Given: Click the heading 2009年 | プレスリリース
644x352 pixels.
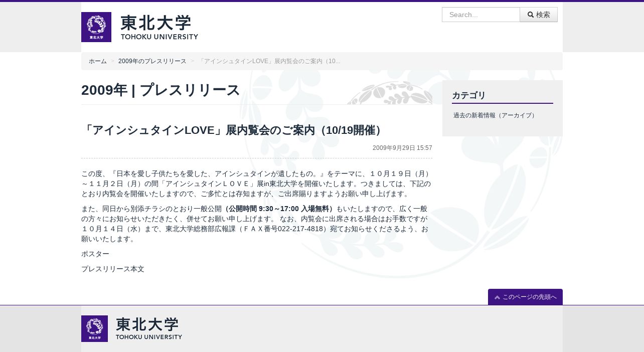Looking at the screenshot, I should (160, 90).
